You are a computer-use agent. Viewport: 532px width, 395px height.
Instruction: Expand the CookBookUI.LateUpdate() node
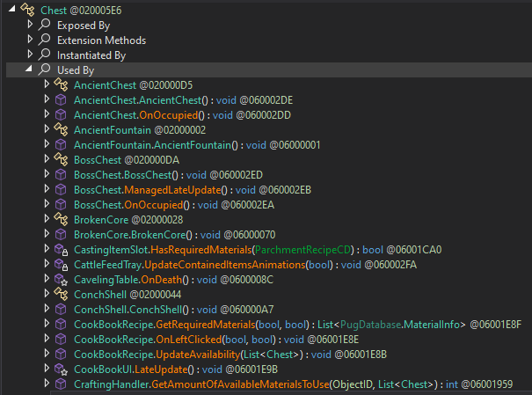[47, 368]
